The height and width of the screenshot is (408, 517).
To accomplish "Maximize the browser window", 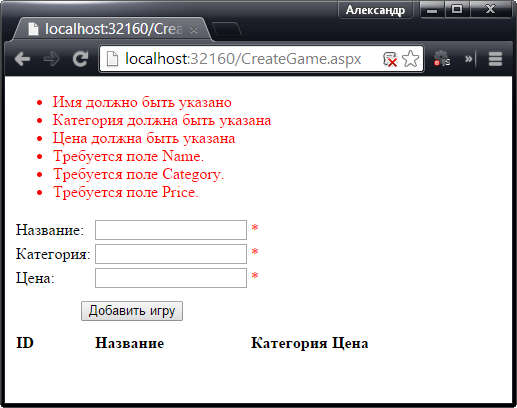I will coord(457,10).
